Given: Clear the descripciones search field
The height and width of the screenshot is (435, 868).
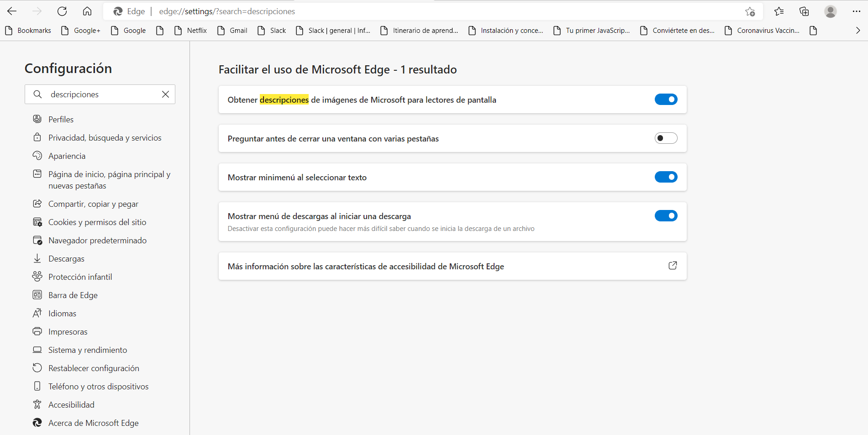Looking at the screenshot, I should (x=165, y=94).
